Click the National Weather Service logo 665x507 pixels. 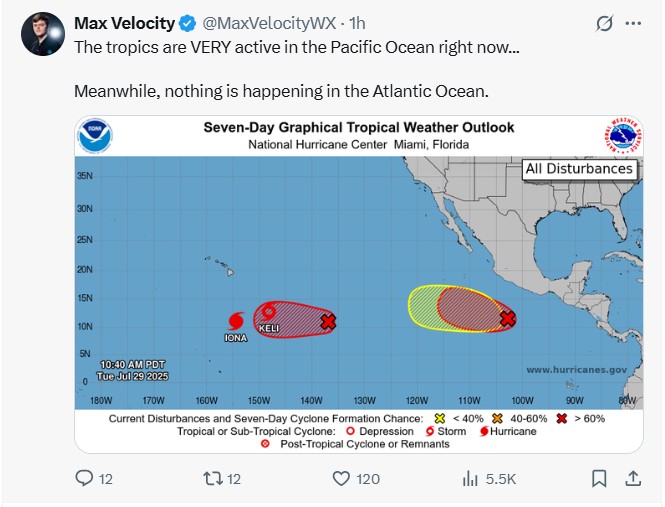coord(623,136)
